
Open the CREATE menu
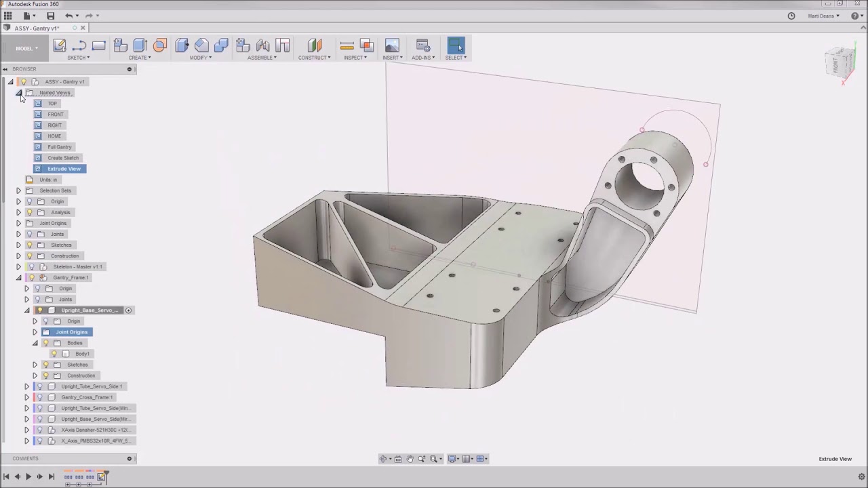[x=140, y=58]
